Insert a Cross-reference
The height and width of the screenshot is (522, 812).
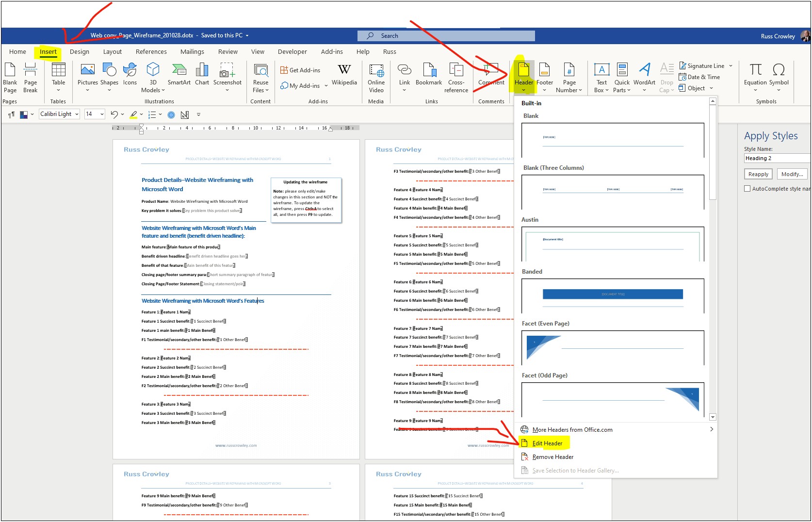[x=456, y=78]
